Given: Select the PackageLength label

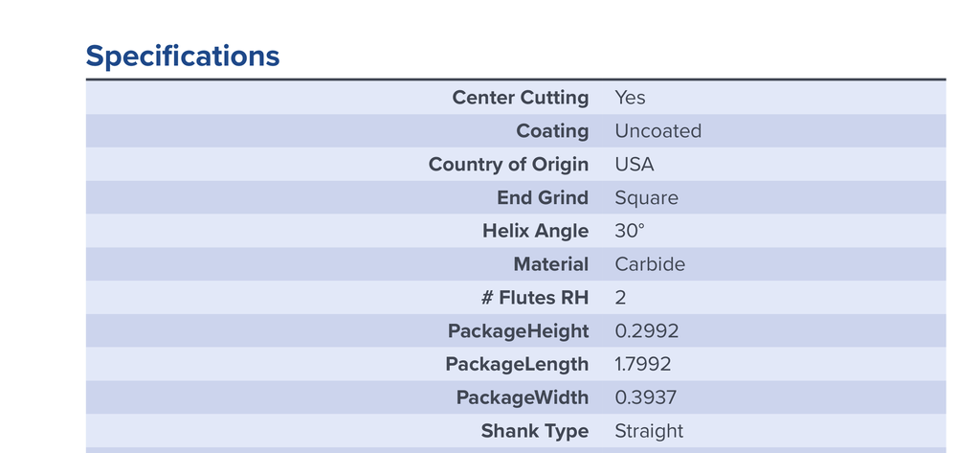Looking at the screenshot, I should click(517, 364).
